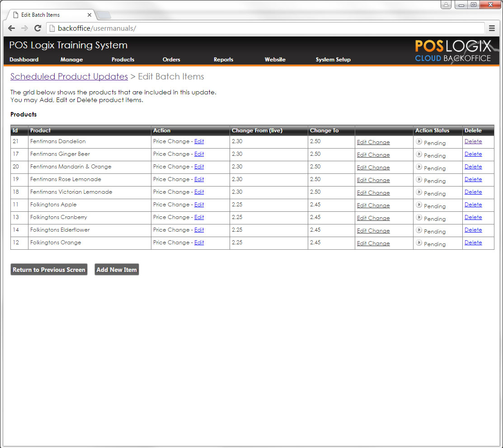The image size is (503, 448).
Task: Open Edit Change for Fentimans Mandarin & Orange
Action: tap(373, 168)
